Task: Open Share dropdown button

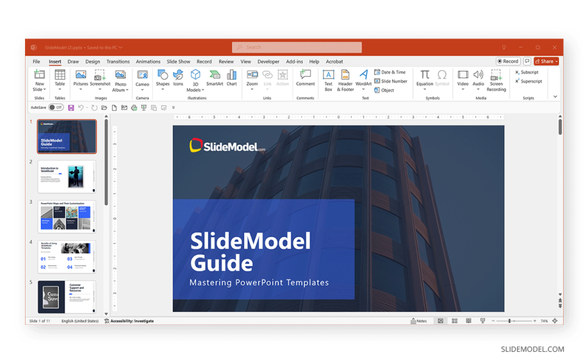Action: pyautogui.click(x=546, y=61)
